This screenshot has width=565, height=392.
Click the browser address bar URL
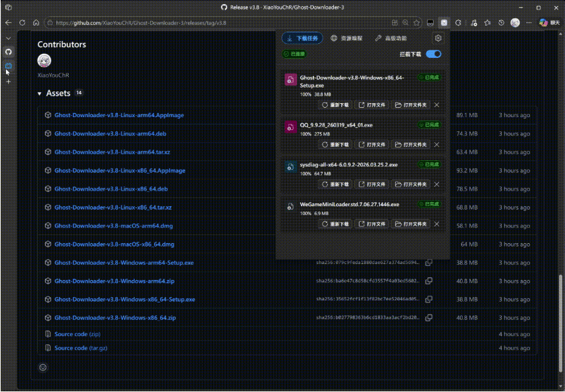[141, 23]
